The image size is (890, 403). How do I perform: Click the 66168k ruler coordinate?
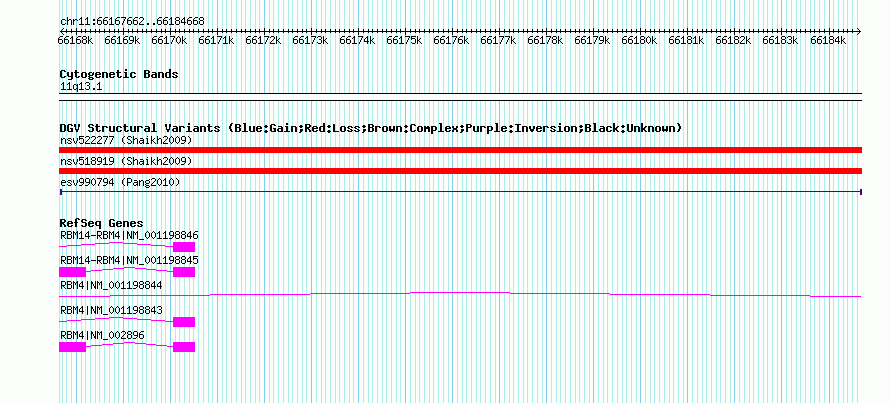point(75,40)
